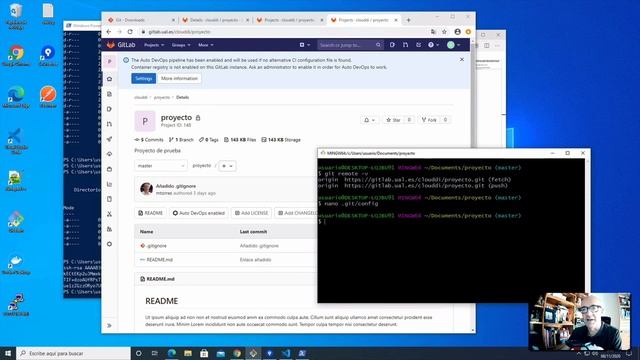640x360 pixels.
Task: Open Members icon in GitLab sidebar
Action: click(109, 229)
